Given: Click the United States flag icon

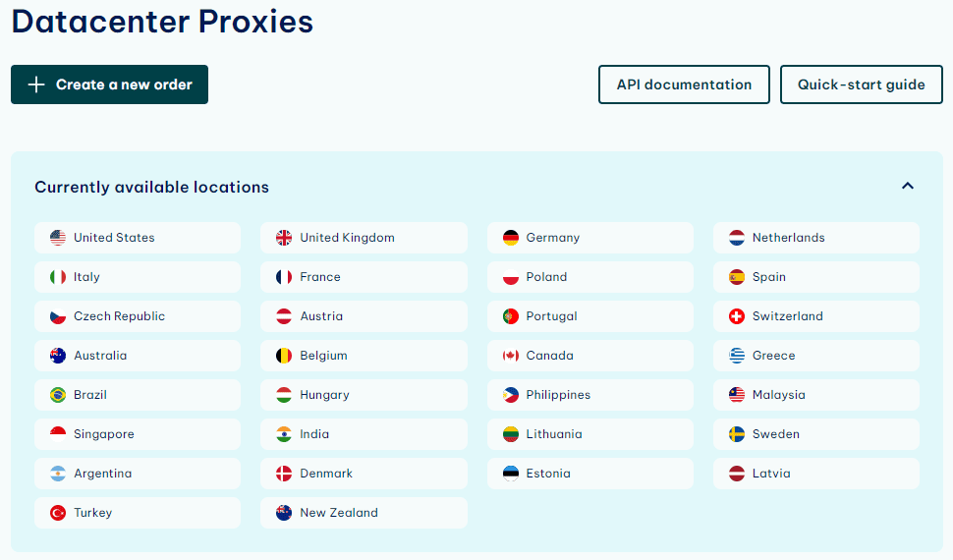Looking at the screenshot, I should (58, 238).
